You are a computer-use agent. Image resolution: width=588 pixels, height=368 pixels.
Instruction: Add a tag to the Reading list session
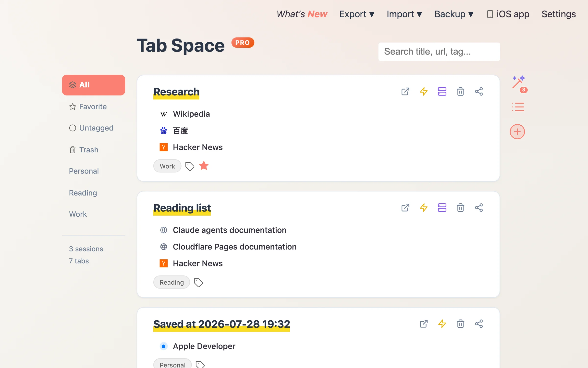click(198, 282)
